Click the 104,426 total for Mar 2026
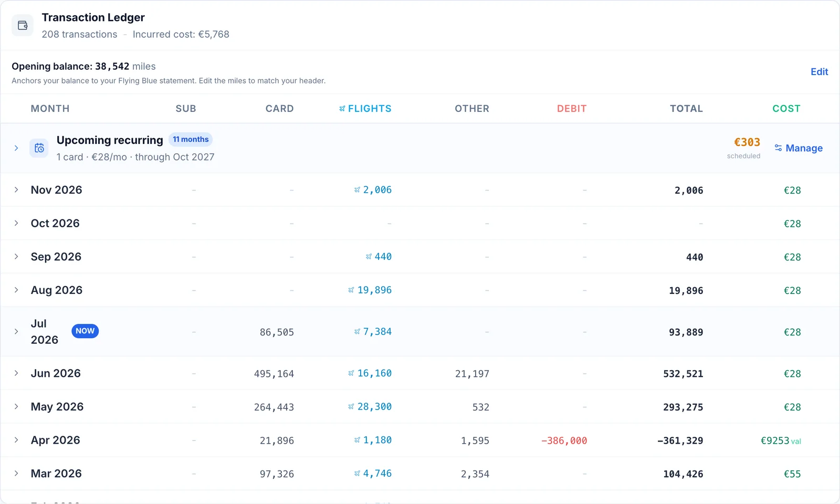Screen dimensions: 840x504 [x=683, y=474]
